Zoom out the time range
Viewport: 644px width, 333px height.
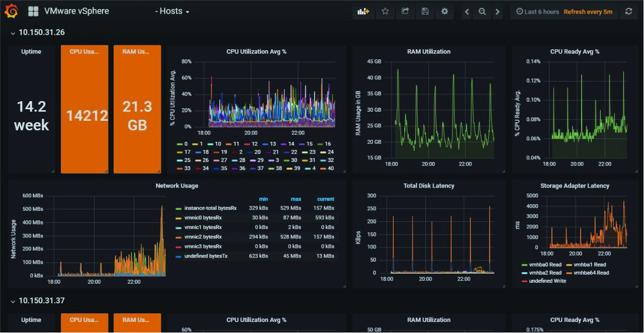point(482,12)
